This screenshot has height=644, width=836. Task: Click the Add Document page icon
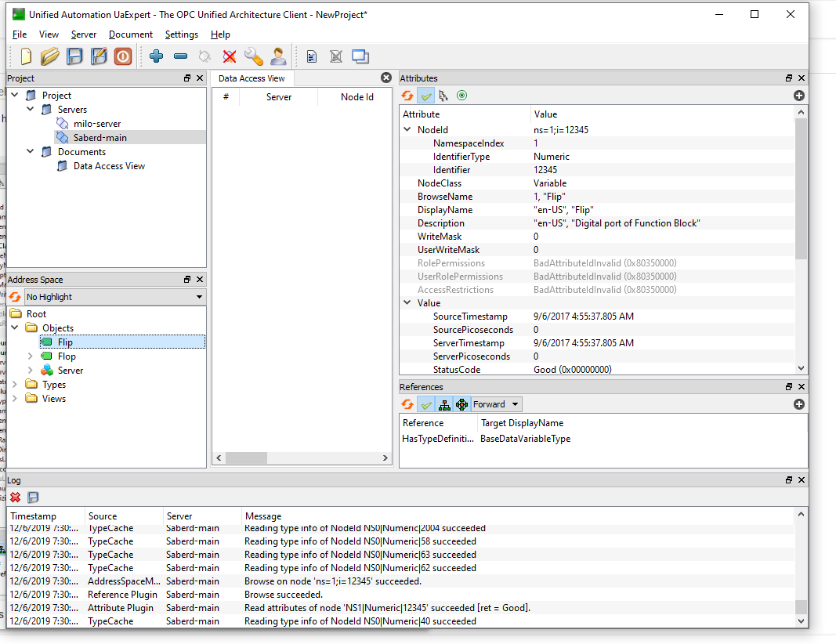pyautogui.click(x=312, y=56)
